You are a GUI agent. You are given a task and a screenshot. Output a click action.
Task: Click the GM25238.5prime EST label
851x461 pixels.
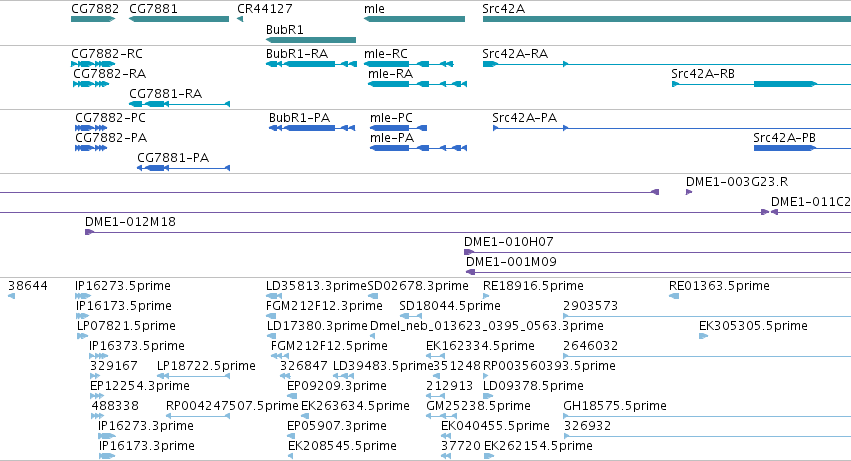coord(478,406)
